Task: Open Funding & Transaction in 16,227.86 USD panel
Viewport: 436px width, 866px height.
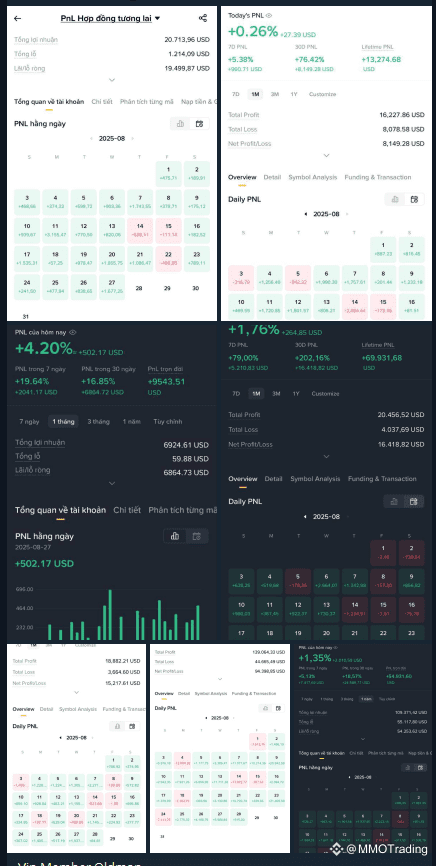Action: pyautogui.click(x=378, y=177)
